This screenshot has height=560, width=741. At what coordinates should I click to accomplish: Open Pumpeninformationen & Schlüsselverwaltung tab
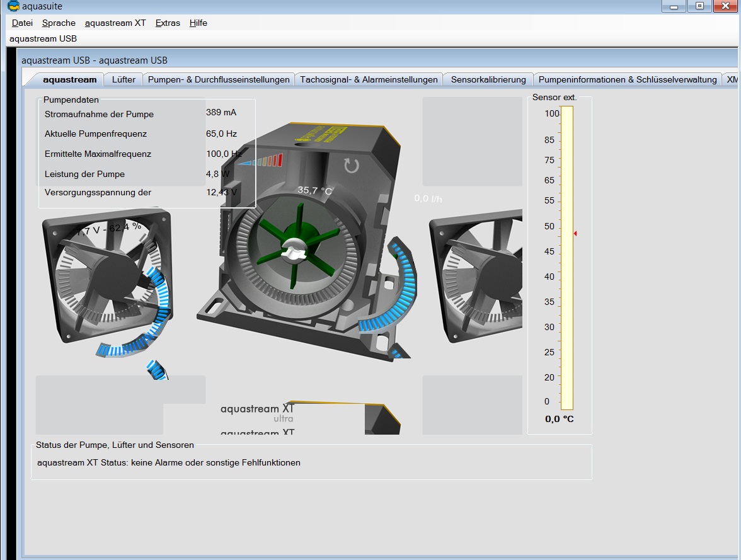point(628,79)
